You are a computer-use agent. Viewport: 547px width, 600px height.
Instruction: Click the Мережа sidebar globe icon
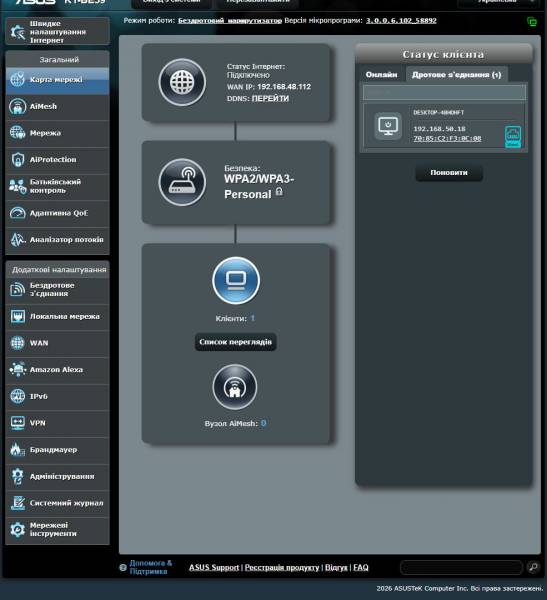(18, 133)
